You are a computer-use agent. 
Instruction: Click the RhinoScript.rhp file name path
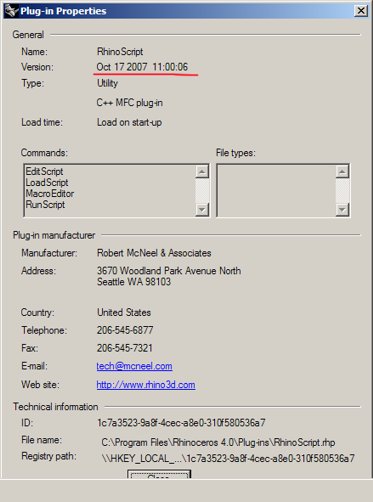pos(218,443)
